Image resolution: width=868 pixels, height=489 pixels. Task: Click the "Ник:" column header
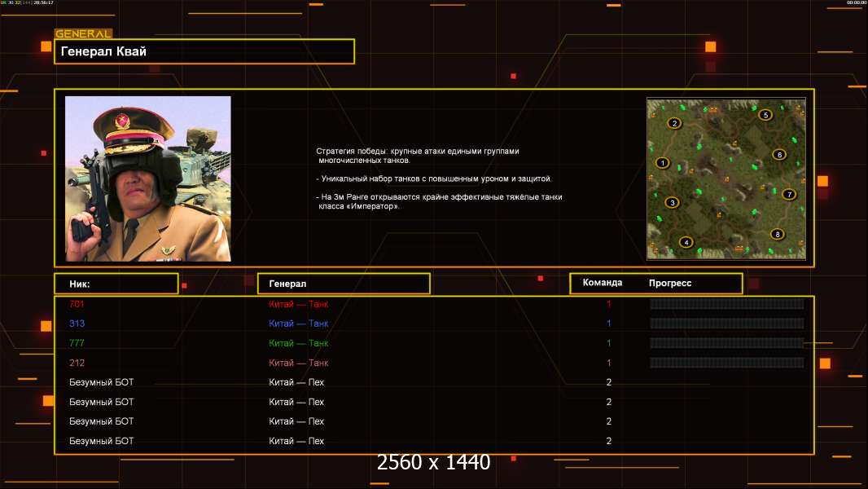pyautogui.click(x=116, y=284)
